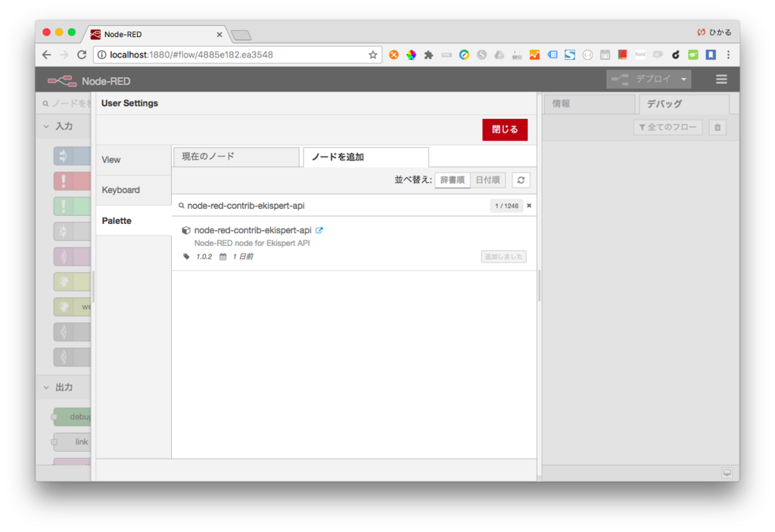Click the palette node filter search box
775x532 pixels.
67,104
